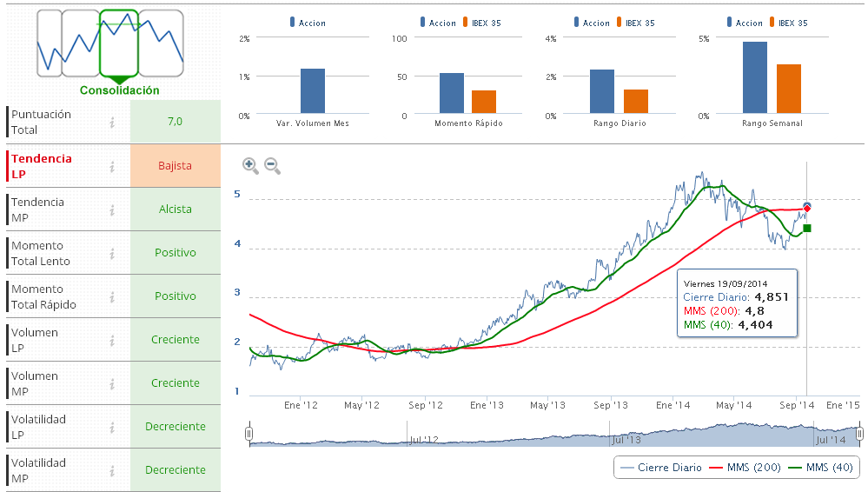The width and height of the screenshot is (868, 492).
Task: Open info icon for Puntuación Total
Action: (x=112, y=123)
